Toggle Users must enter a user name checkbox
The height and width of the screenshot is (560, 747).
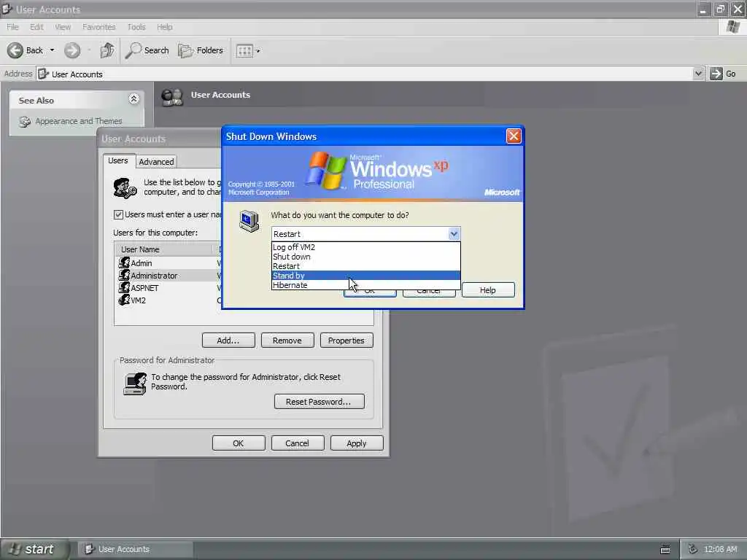[x=118, y=215]
